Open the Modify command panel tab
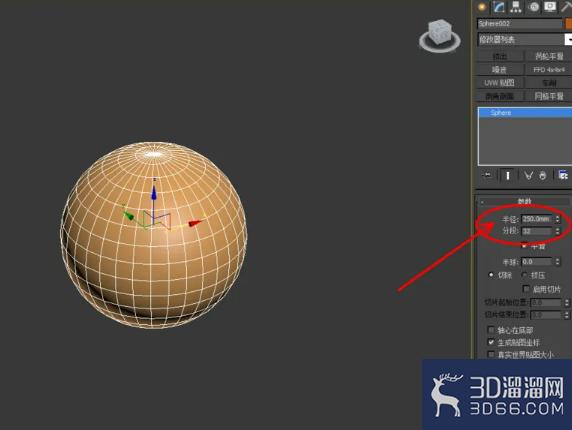The height and width of the screenshot is (430, 572). (x=499, y=7)
